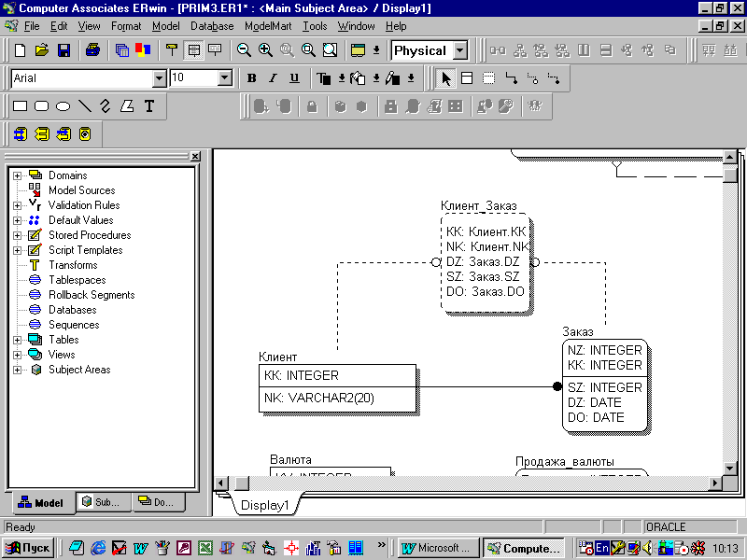Open the ModelMart menu
This screenshot has width=747, height=560.
(x=268, y=26)
